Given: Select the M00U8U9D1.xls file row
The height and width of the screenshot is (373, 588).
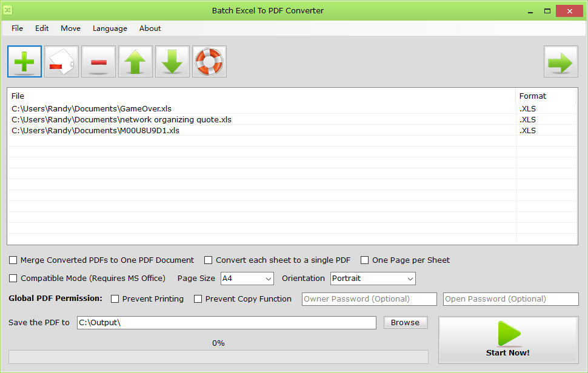Looking at the screenshot, I should (x=292, y=130).
